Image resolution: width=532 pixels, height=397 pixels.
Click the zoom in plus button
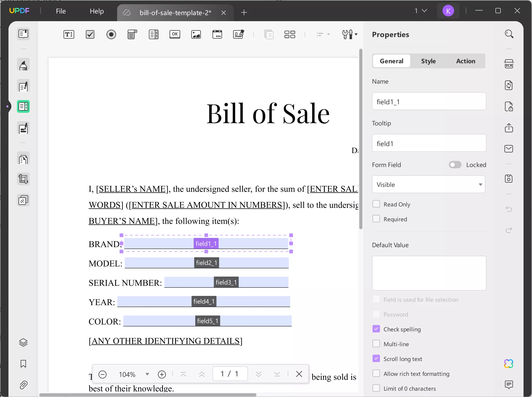click(x=162, y=374)
